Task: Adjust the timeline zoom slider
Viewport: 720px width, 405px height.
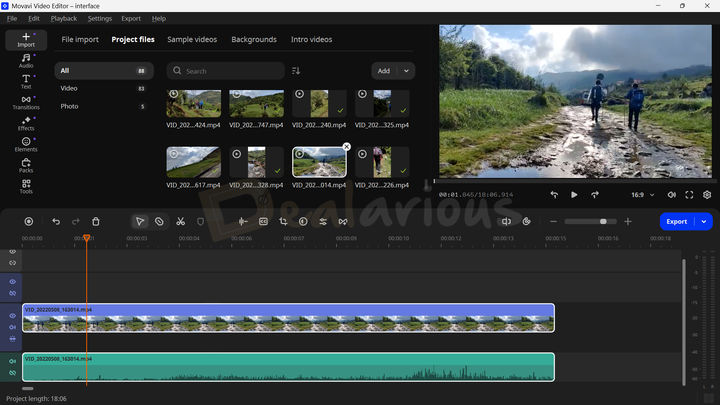Action: 603,221
